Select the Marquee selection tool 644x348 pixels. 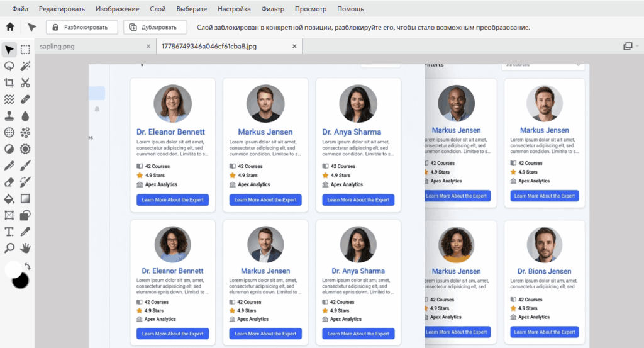coord(25,50)
